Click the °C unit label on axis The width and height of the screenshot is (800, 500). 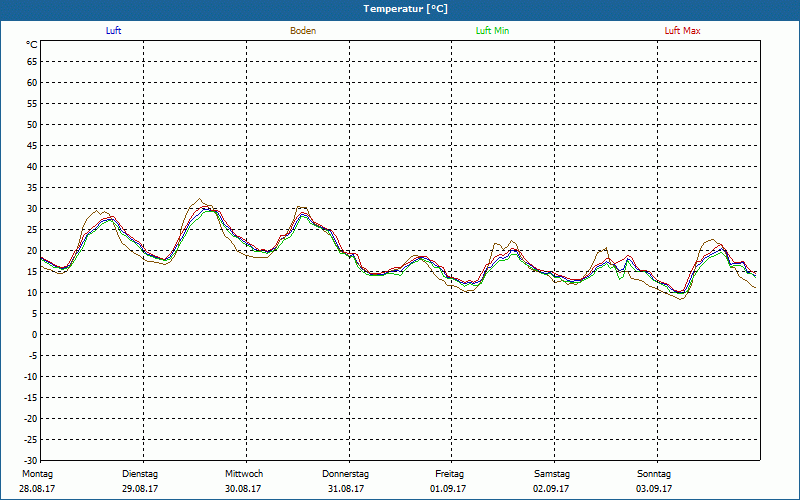tap(32, 45)
